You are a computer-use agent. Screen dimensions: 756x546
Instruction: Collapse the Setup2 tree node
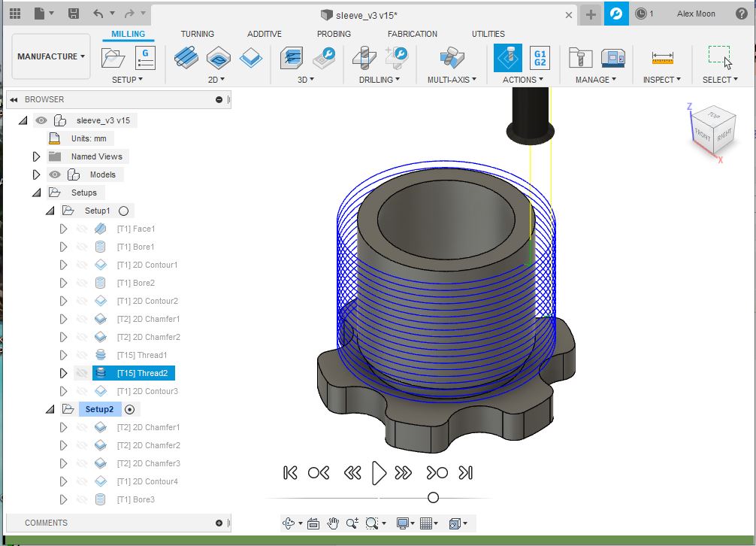(x=50, y=409)
